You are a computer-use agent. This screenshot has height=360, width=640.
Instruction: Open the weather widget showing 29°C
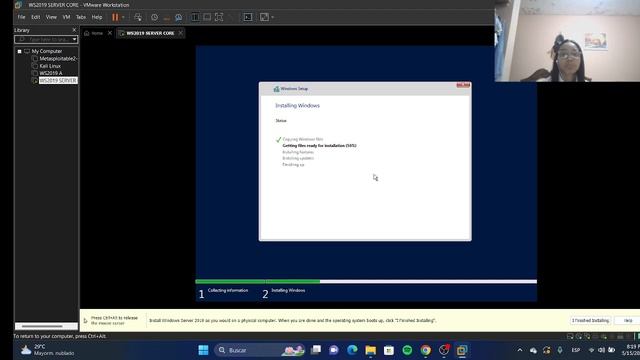[47, 350]
